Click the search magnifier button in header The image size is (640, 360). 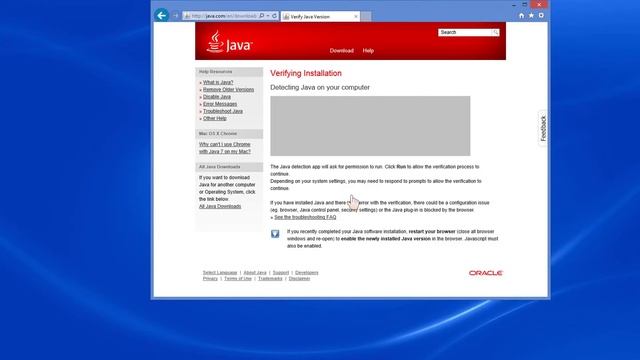[496, 32]
